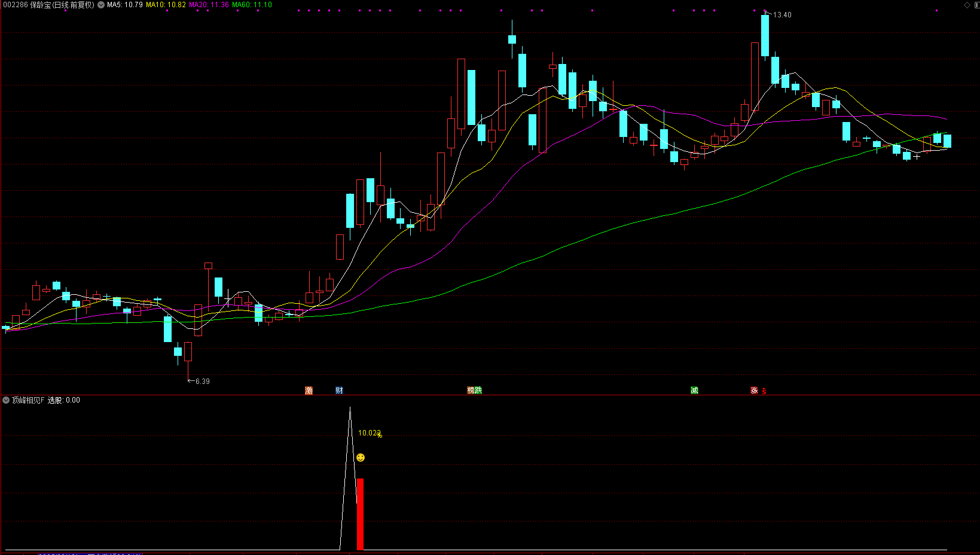Click the green 跌 marker icon
Screen dimensions: 980x555
478,391
